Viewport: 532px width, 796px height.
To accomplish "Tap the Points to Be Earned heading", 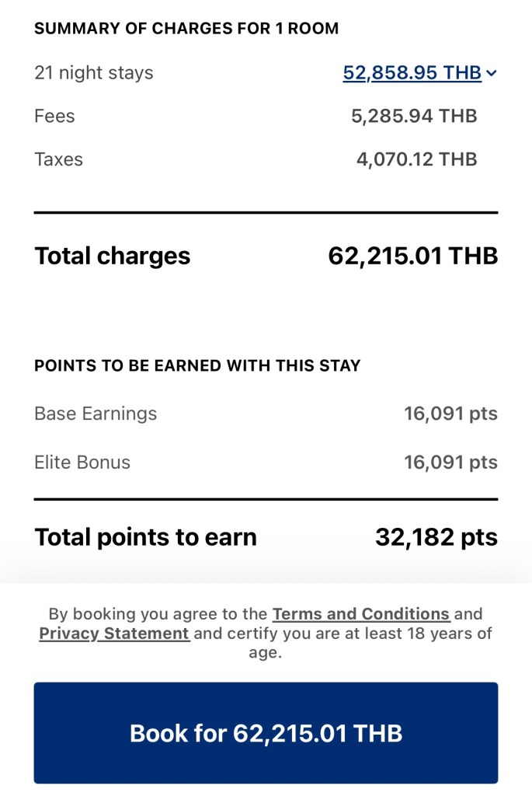I will point(197,365).
